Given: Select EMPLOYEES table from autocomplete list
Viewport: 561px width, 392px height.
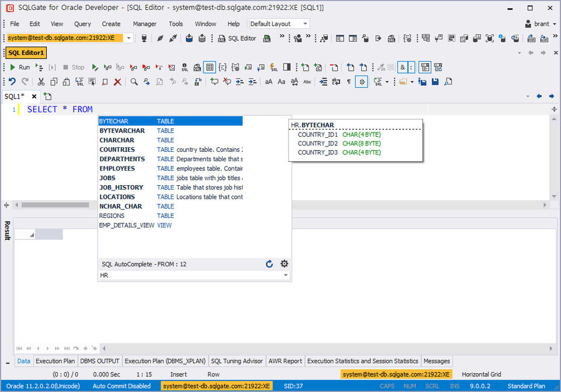Looking at the screenshot, I should tap(117, 168).
